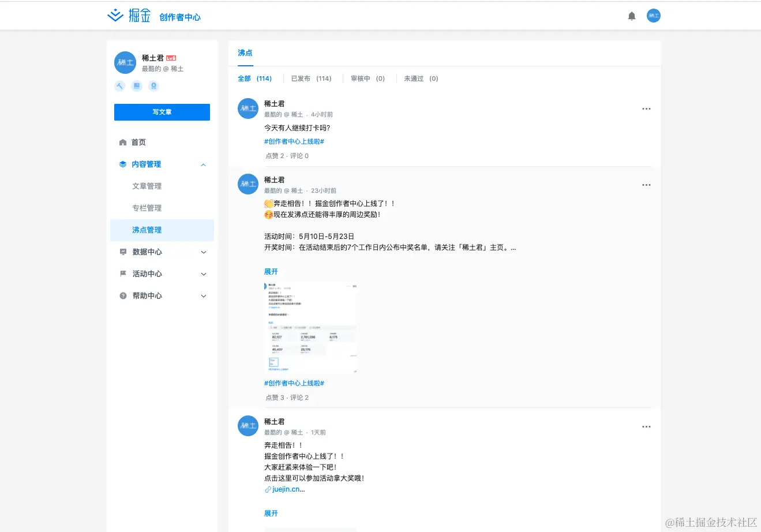
Task: Click 稀土君 name on the 4小时前 post
Action: click(x=275, y=104)
